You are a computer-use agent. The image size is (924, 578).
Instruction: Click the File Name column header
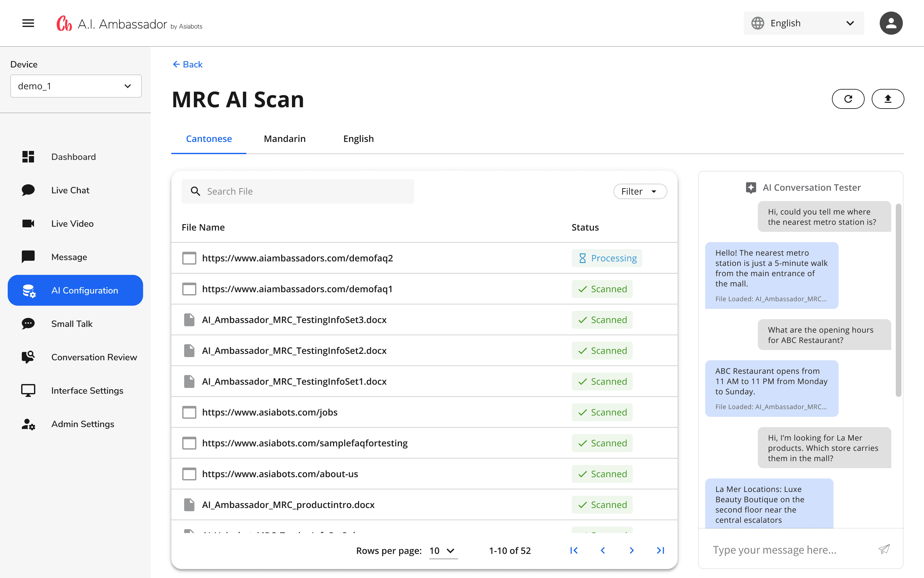tap(203, 227)
